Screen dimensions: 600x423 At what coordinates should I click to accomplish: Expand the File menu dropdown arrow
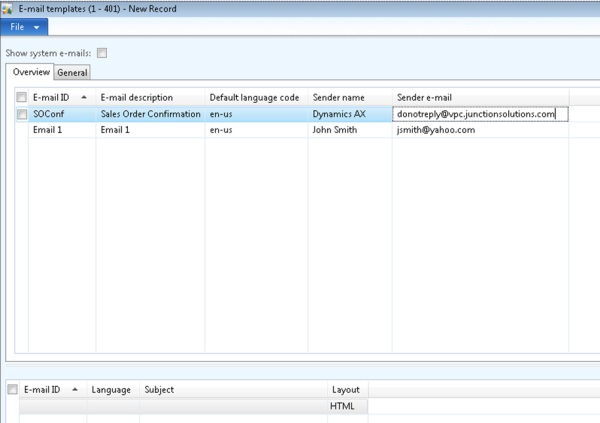click(x=37, y=27)
